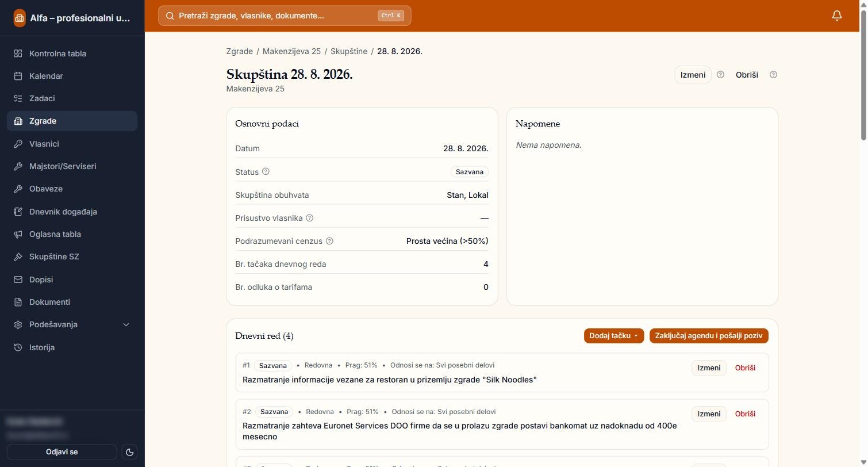The image size is (868, 467).
Task: Open help icon next to Obriši
Action: pyautogui.click(x=773, y=75)
